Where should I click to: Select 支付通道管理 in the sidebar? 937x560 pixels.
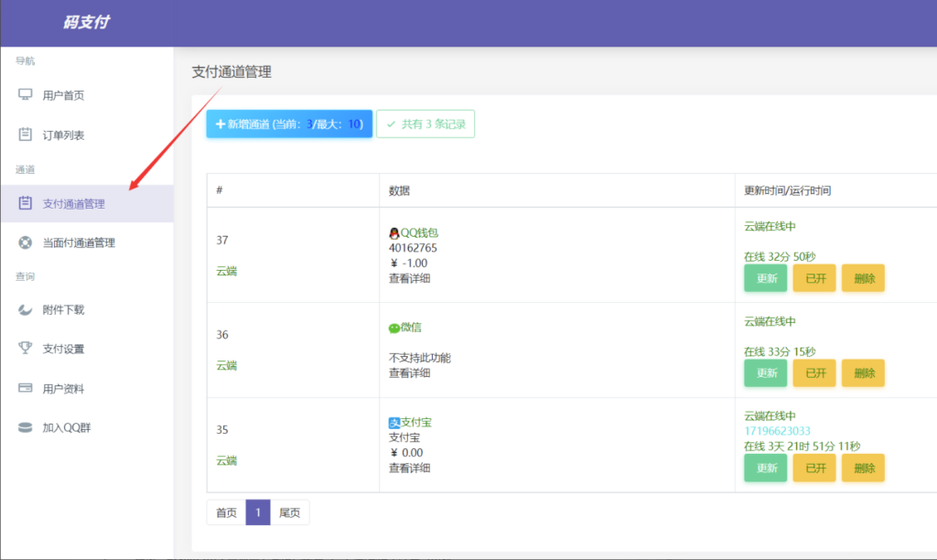click(87, 203)
